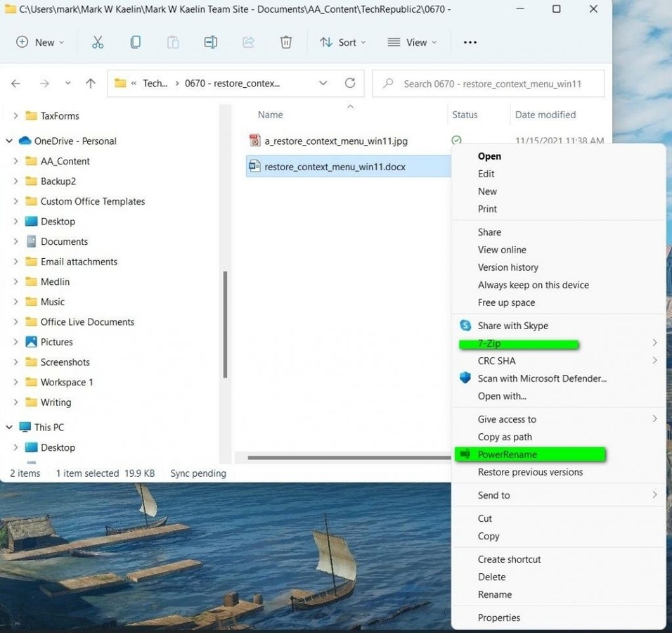Select the Cut icon in the toolbar
672x633 pixels.
98,42
